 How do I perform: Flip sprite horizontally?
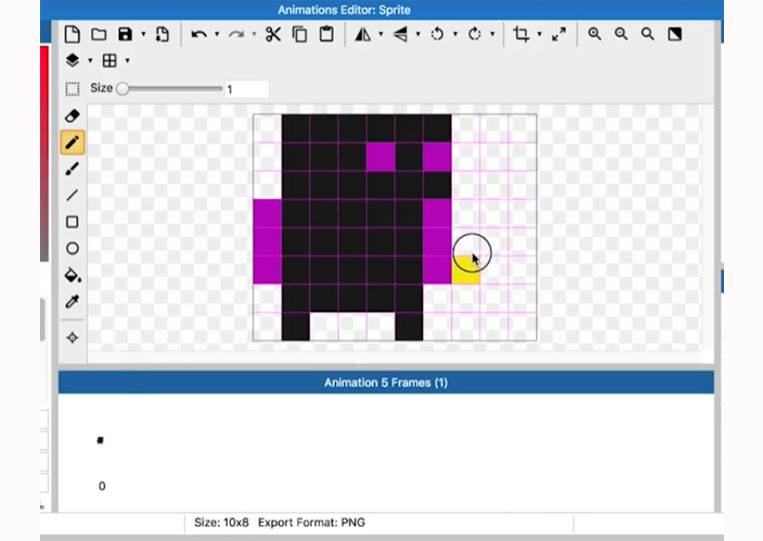[x=363, y=34]
